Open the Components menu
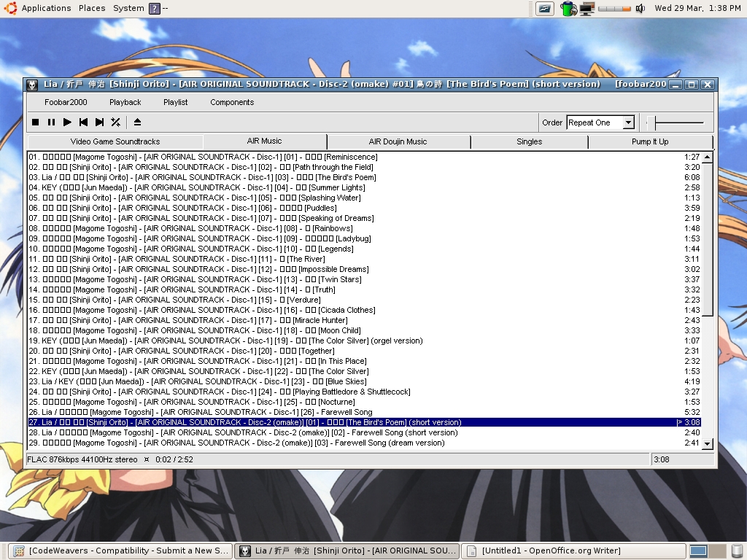 231,102
